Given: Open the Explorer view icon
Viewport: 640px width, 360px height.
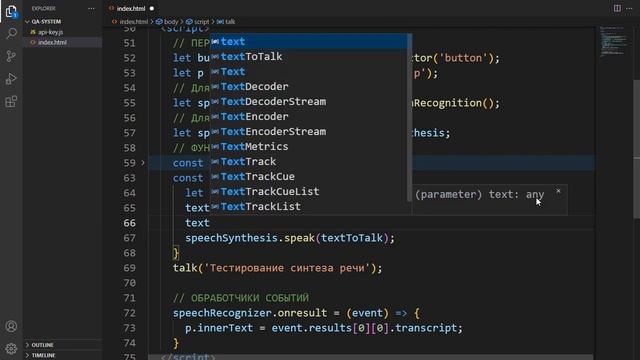Looking at the screenshot, I should tap(11, 11).
